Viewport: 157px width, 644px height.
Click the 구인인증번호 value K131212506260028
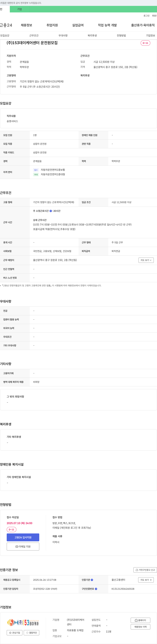tap(123, 589)
